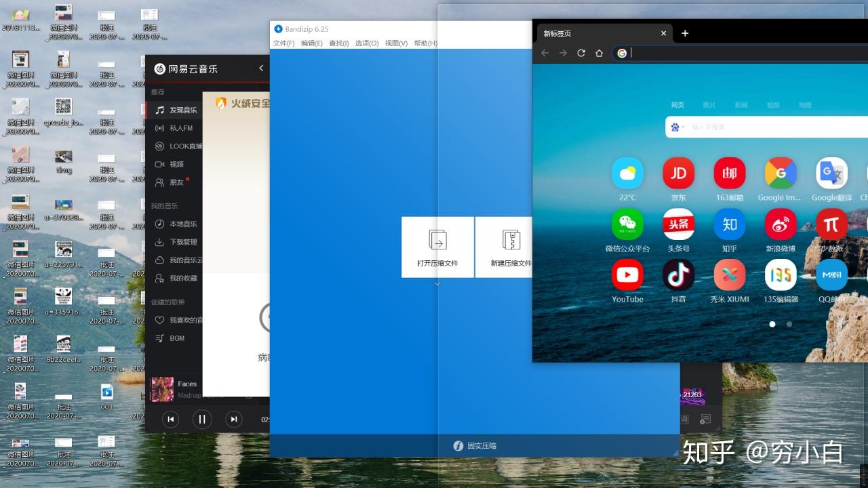Open the YouTube shortcut icon
The height and width of the screenshot is (488, 868).
pyautogui.click(x=627, y=275)
